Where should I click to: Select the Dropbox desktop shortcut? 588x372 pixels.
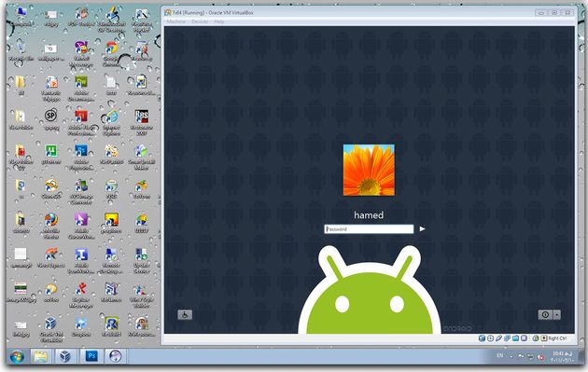click(x=81, y=327)
